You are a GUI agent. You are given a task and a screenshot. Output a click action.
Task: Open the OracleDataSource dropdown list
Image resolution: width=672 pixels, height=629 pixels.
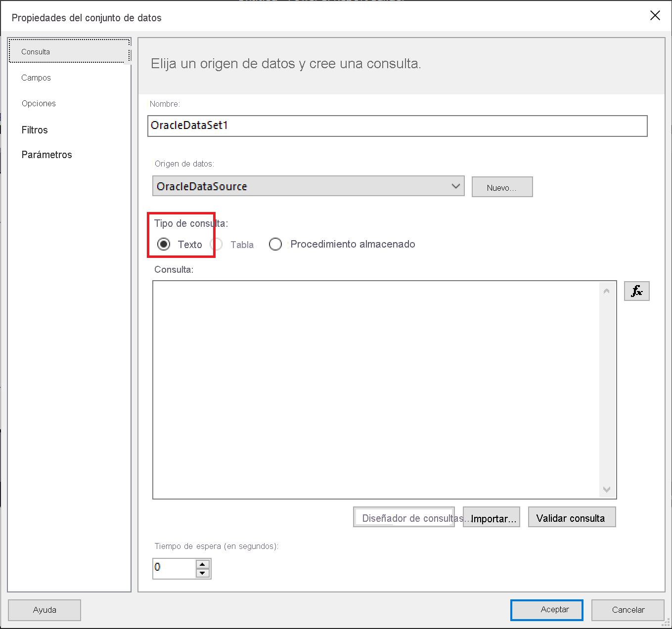tap(308, 186)
